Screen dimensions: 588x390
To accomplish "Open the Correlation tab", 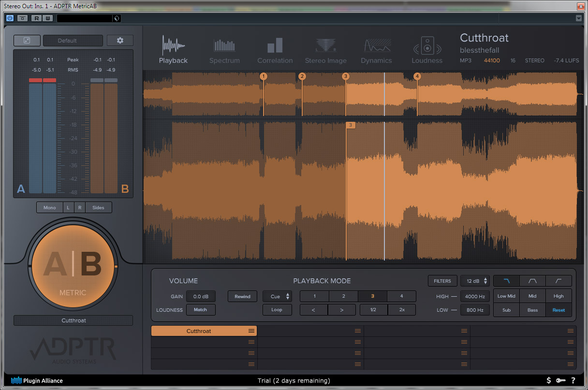I will pos(275,51).
